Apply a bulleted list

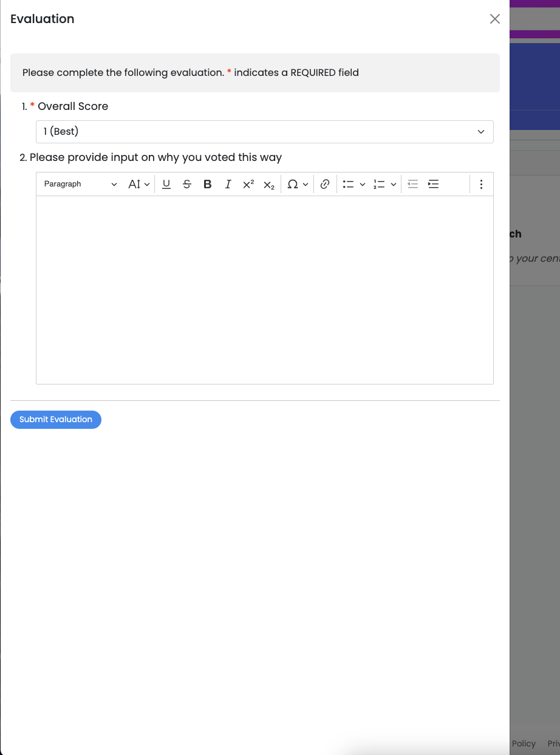tap(348, 184)
